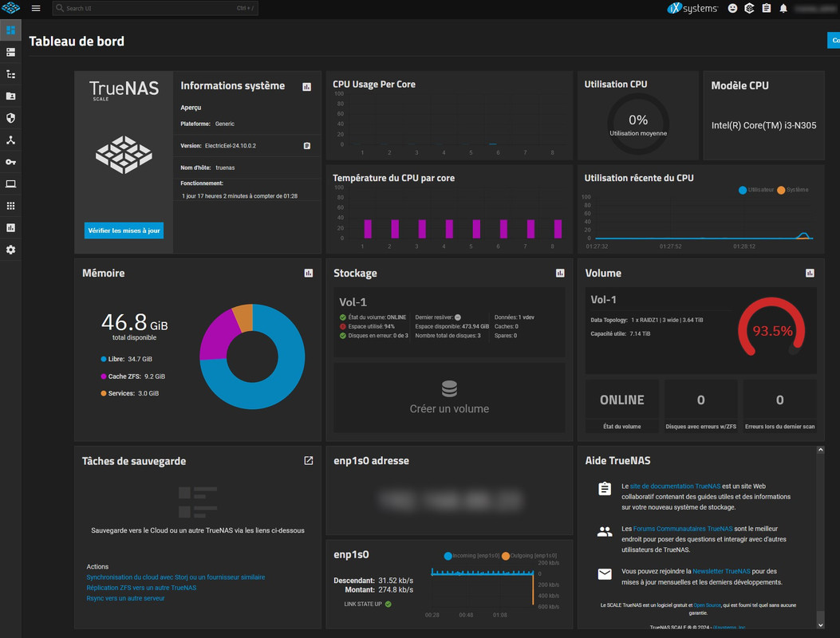Open Newsletter TrueNAS link
This screenshot has height=638, width=840.
tap(721, 572)
